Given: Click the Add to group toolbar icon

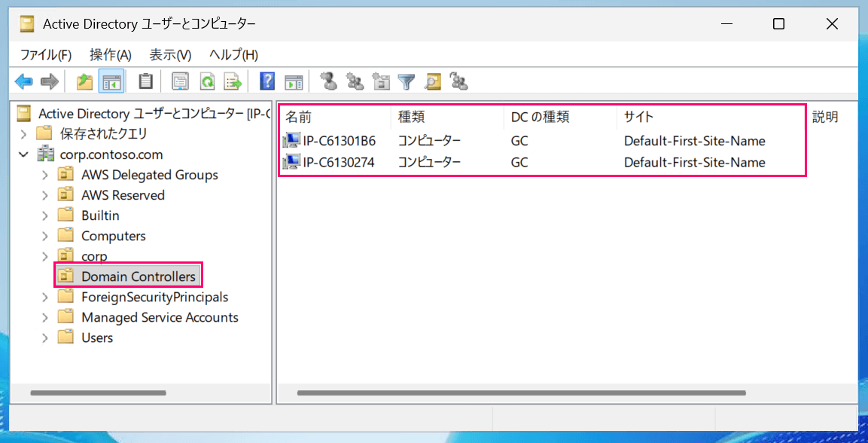Looking at the screenshot, I should pos(459,82).
